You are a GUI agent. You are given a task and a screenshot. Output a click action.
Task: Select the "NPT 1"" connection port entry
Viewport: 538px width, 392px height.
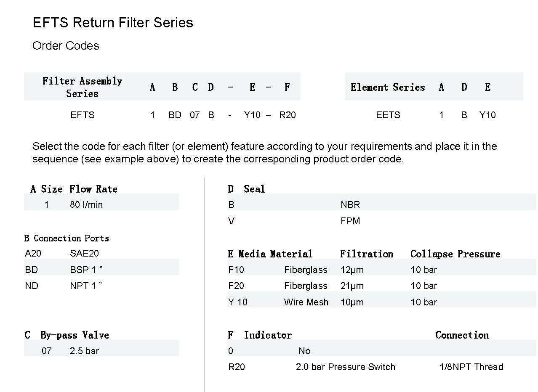[x=86, y=286]
